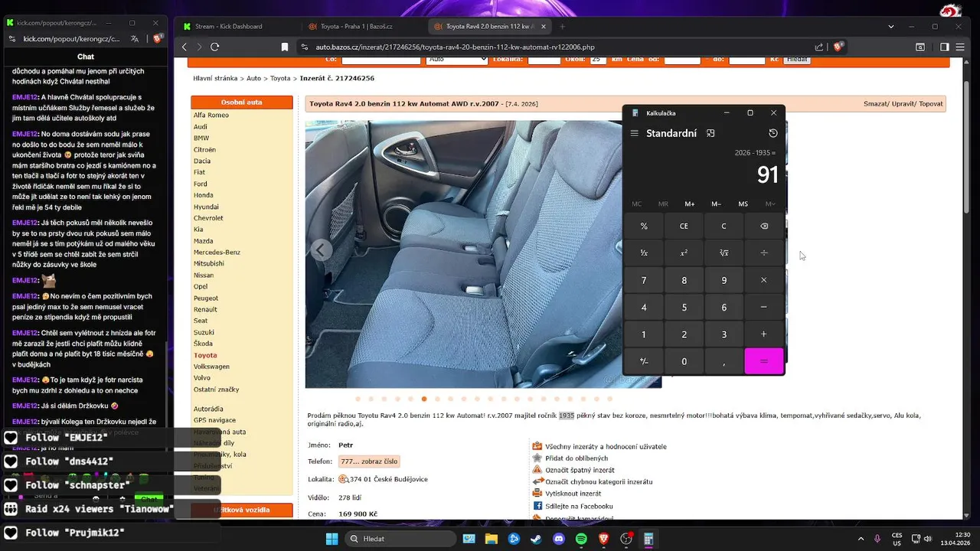Click 374 01 České Budějovice location link

(388, 479)
